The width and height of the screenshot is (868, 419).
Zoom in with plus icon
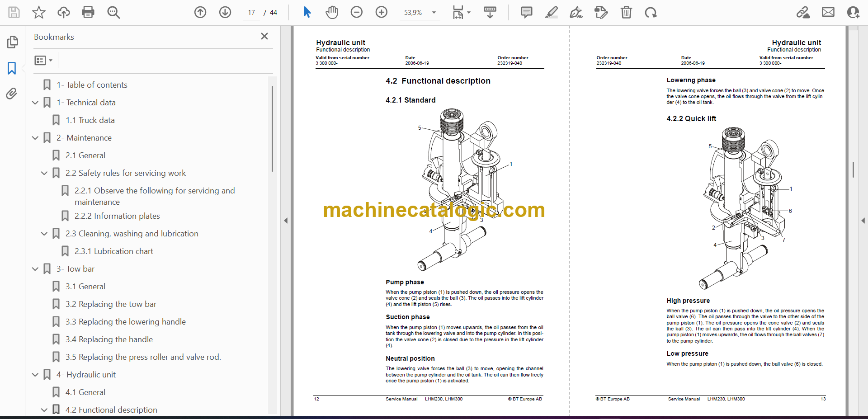pos(382,12)
